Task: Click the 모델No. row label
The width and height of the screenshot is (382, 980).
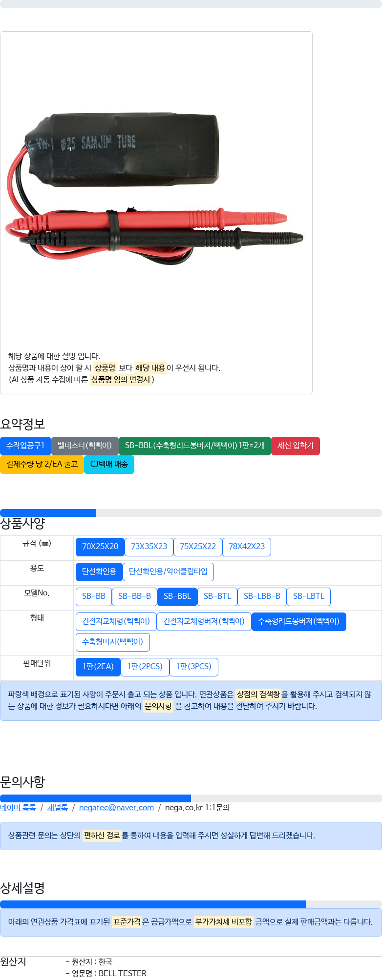Action: [x=37, y=593]
